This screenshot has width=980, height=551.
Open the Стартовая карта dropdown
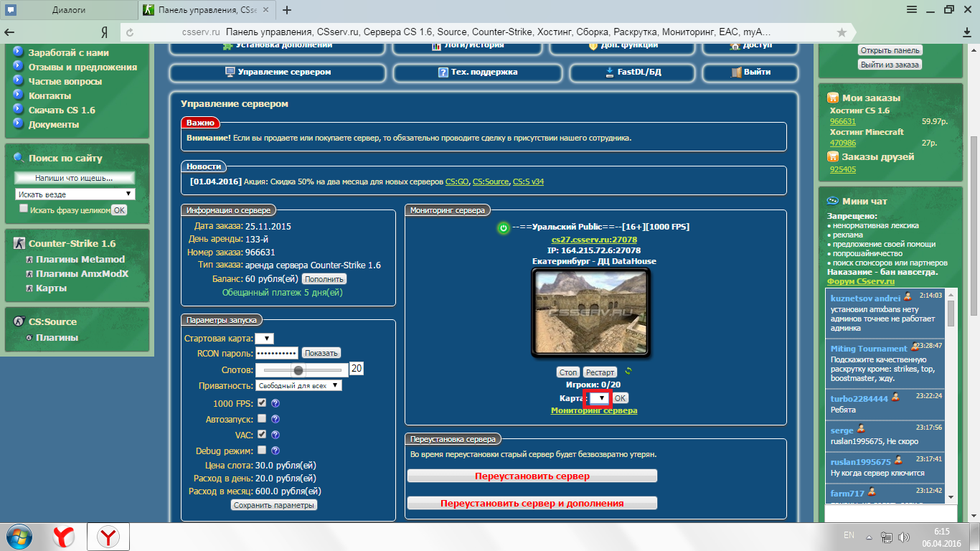click(265, 338)
